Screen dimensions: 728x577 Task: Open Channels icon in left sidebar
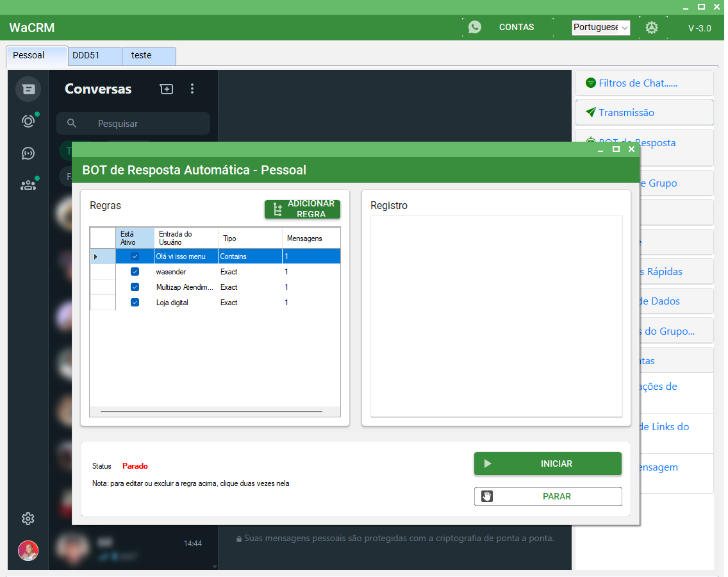point(28,153)
